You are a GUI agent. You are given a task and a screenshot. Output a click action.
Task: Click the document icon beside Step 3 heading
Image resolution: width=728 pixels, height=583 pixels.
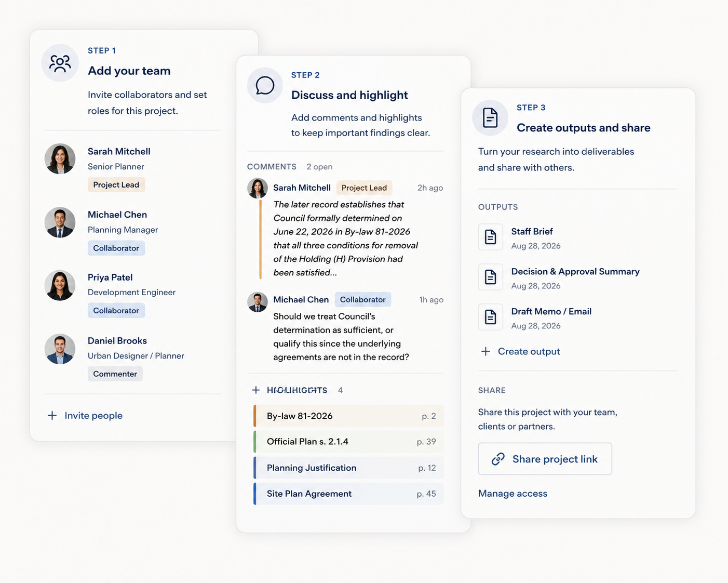click(490, 118)
